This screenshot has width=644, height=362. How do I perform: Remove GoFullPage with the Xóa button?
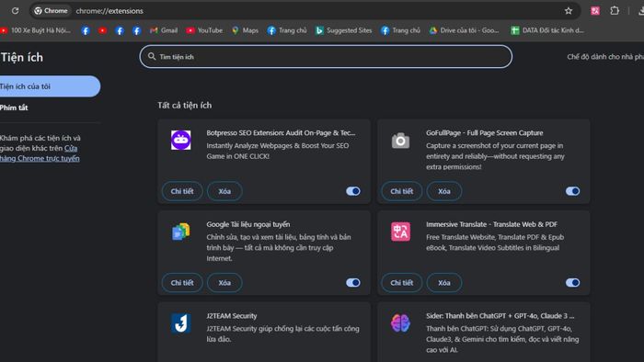(x=444, y=191)
